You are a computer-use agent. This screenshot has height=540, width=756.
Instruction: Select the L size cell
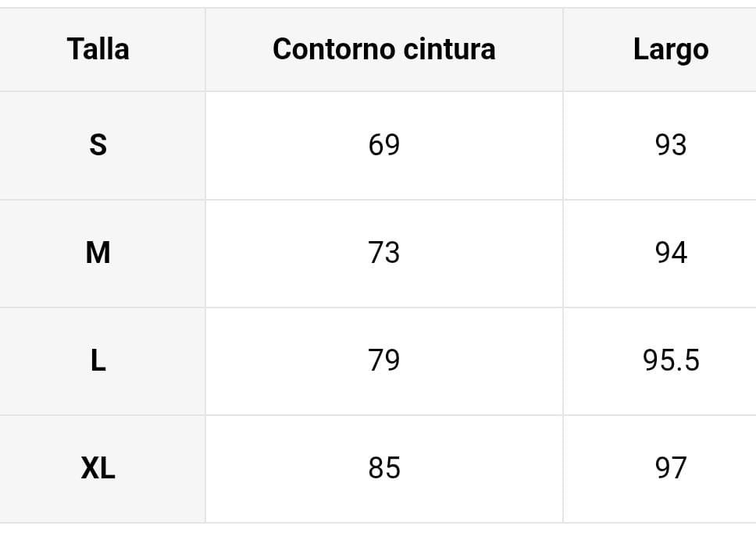coord(98,361)
